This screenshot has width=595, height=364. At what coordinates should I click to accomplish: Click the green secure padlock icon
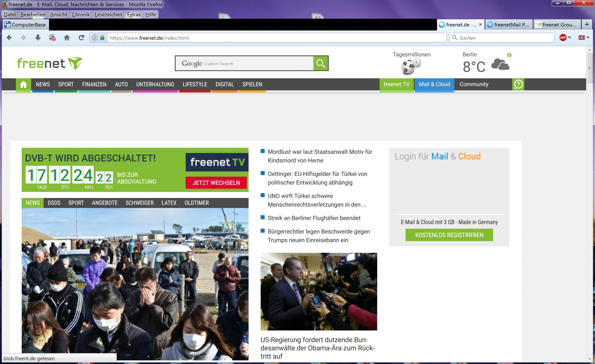102,38
